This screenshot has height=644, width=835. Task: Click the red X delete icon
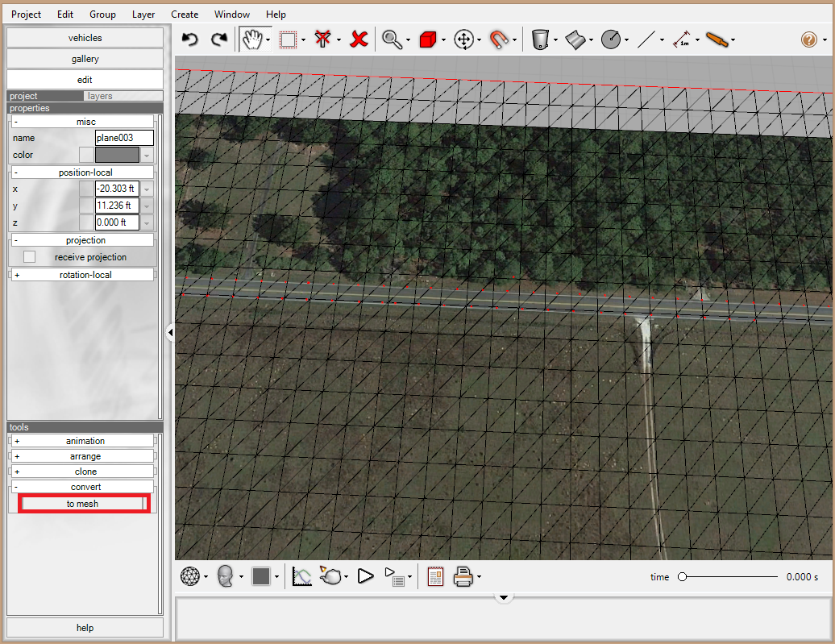(359, 39)
